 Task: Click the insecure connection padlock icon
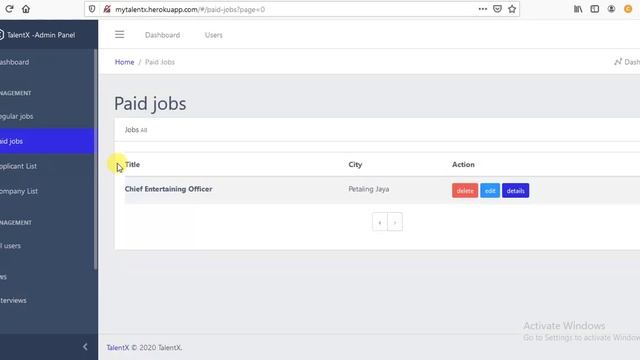[x=107, y=9]
